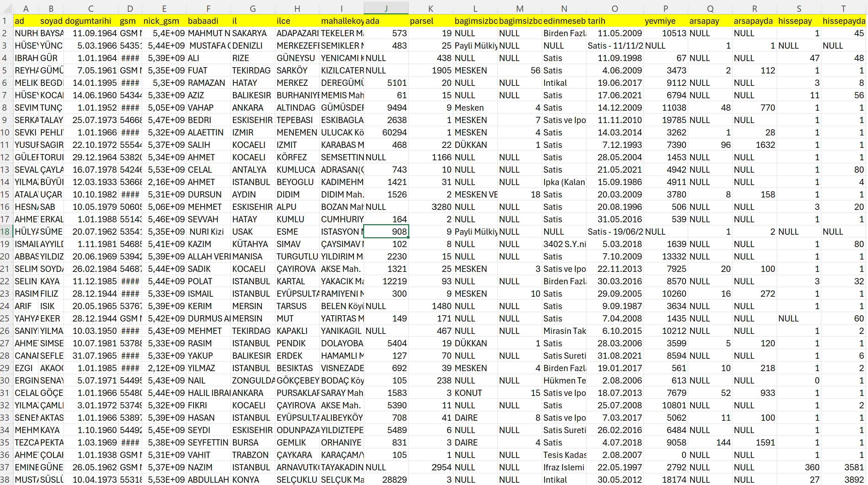Select cell with yevmiye value 19785
Image resolution: width=868 pixels, height=485 pixels.
665,120
